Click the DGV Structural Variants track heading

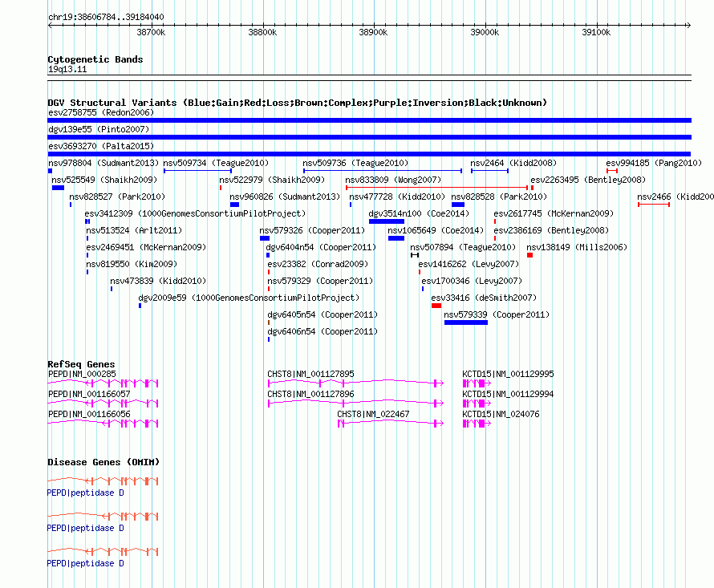[x=298, y=103]
